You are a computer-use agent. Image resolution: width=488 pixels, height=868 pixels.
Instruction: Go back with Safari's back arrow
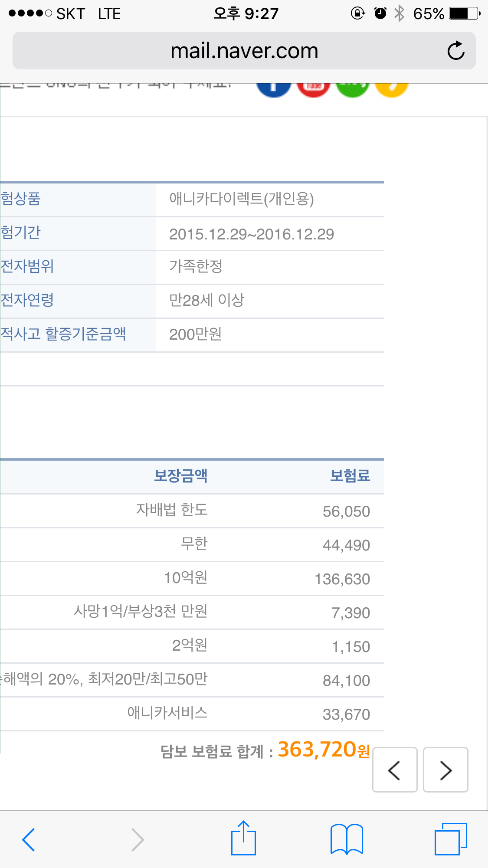(x=29, y=839)
